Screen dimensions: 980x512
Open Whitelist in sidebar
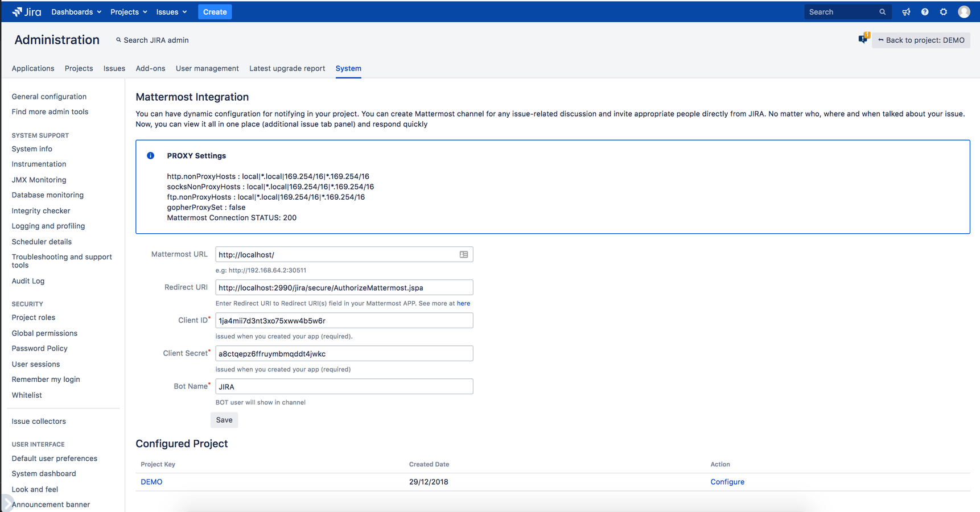coord(27,395)
